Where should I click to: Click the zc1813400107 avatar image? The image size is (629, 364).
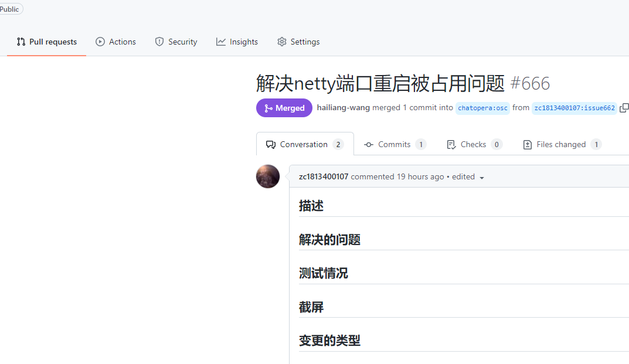[x=268, y=176]
